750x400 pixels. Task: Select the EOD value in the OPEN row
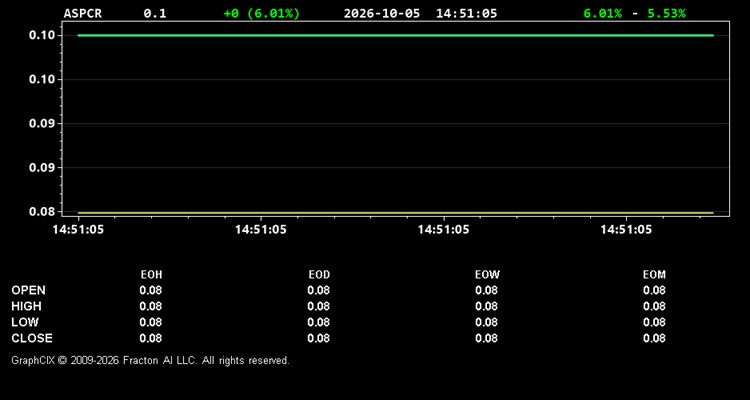pyautogui.click(x=319, y=290)
